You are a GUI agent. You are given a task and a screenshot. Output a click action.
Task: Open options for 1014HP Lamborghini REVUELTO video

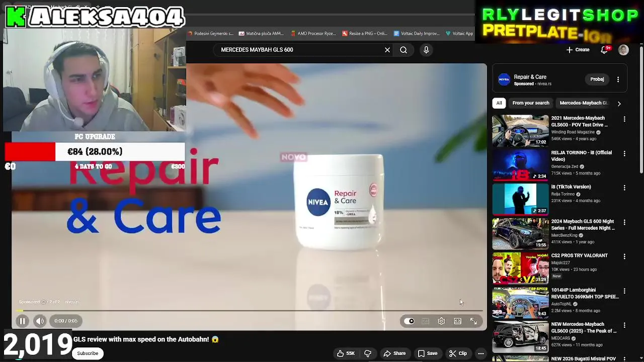coord(624,291)
